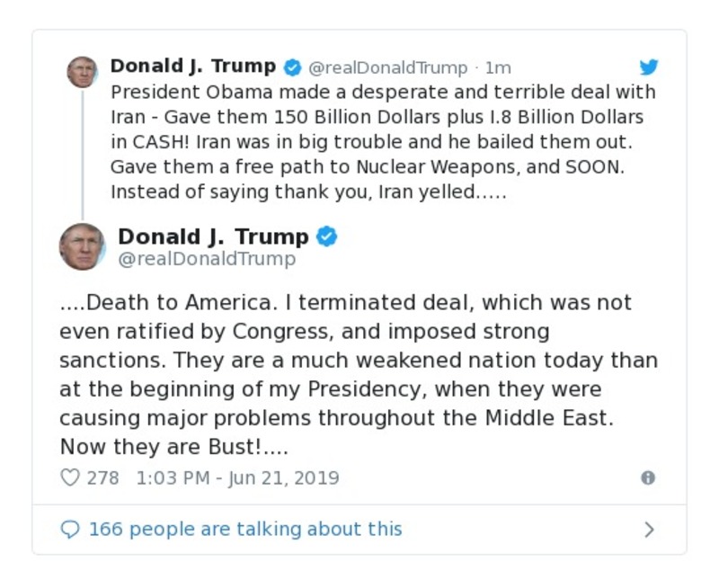Screen dimensions: 719x588
Task: Open the @realDonaldTrump handle on the first tweet
Action: [385, 66]
